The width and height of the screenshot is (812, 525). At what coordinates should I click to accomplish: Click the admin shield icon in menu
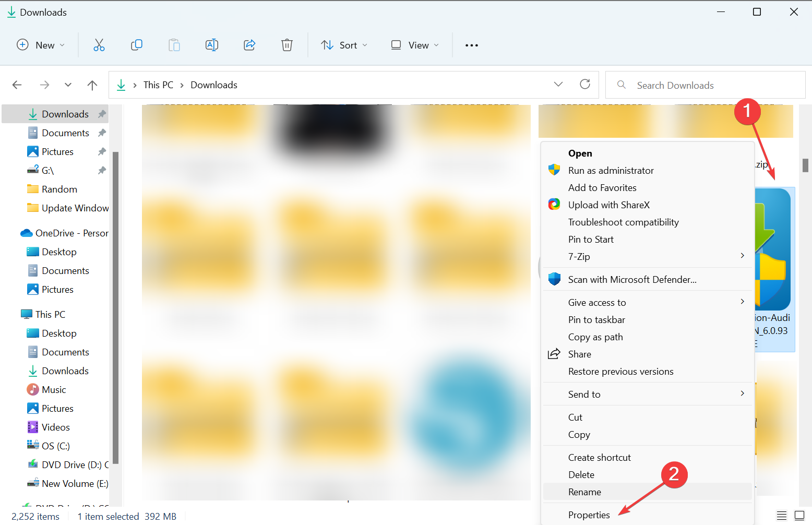pyautogui.click(x=554, y=170)
